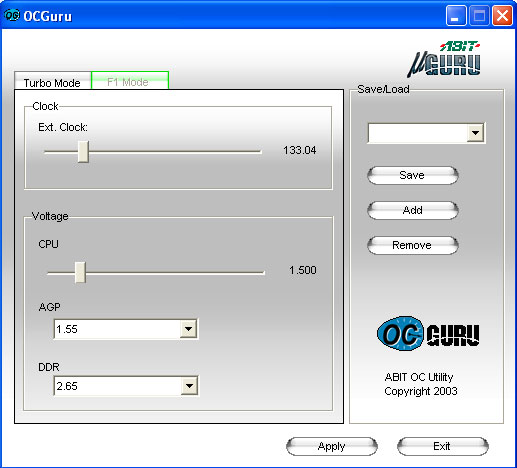
Task: Expand the AGP voltage dropdown
Action: pyautogui.click(x=188, y=329)
